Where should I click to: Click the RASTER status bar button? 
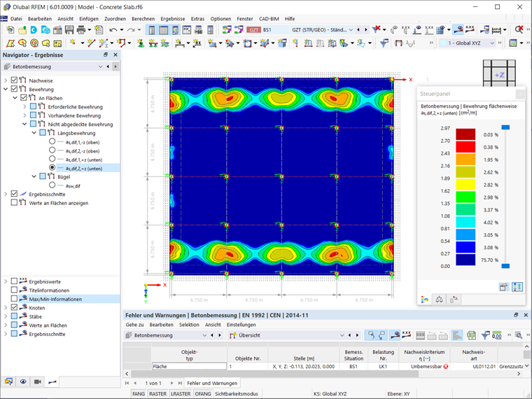[x=157, y=394]
